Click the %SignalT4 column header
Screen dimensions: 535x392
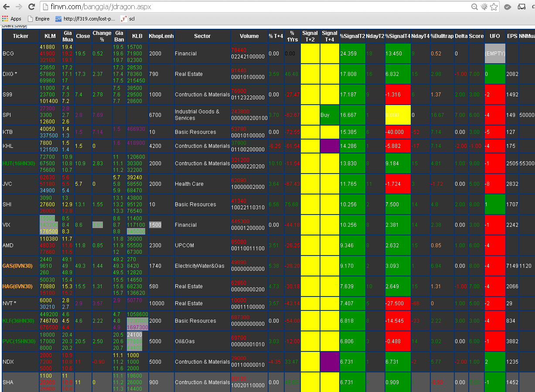(x=398, y=36)
